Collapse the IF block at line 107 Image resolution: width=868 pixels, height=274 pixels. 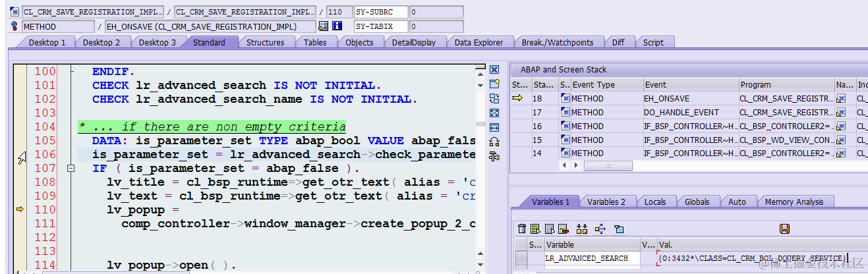click(71, 169)
